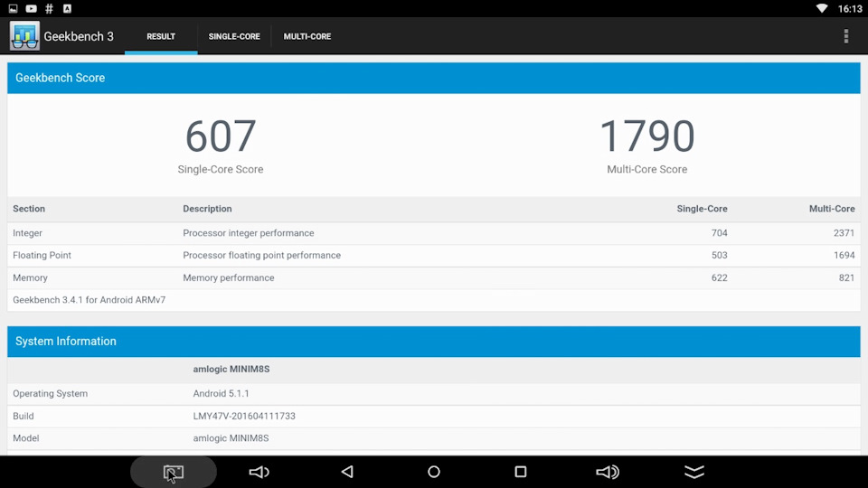868x488 pixels.
Task: Tap the 'Single-Core' column header
Action: (x=702, y=209)
